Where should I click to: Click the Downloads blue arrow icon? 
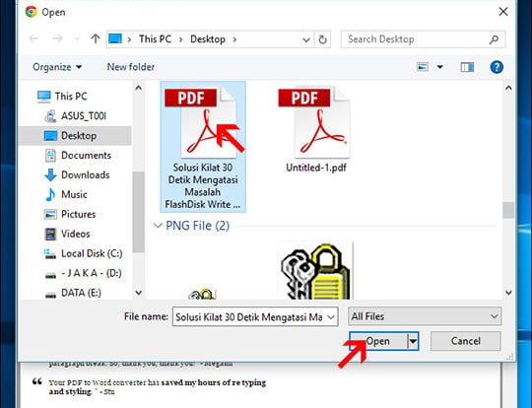[x=50, y=175]
